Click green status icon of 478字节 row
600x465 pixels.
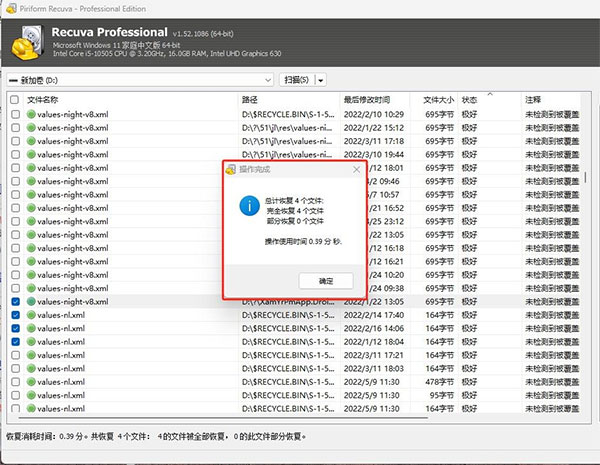click(x=31, y=382)
